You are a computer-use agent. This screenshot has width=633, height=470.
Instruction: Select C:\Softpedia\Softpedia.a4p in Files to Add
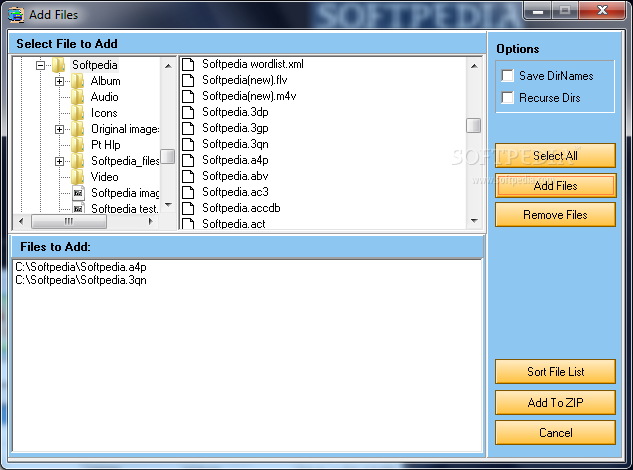[81, 267]
